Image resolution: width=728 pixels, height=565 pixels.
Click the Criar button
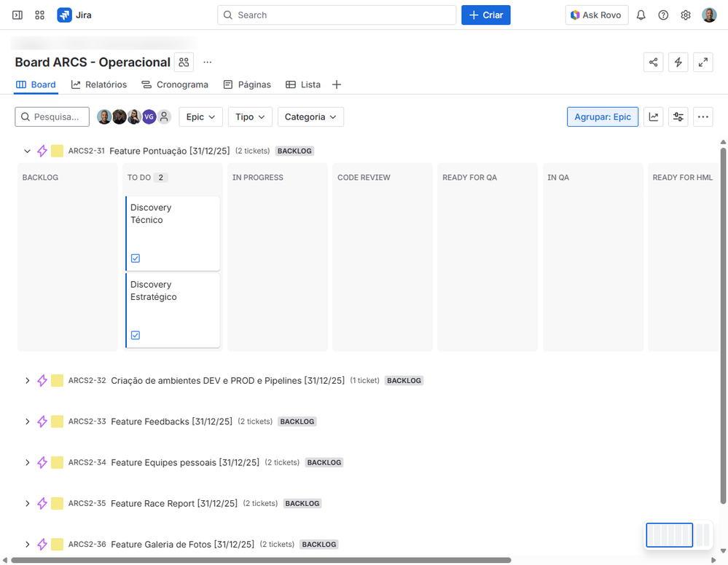click(x=485, y=15)
